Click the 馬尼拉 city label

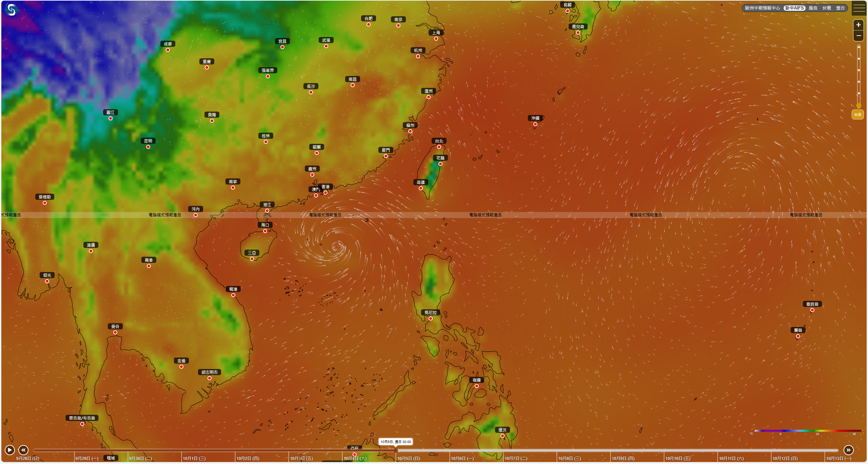pos(431,312)
